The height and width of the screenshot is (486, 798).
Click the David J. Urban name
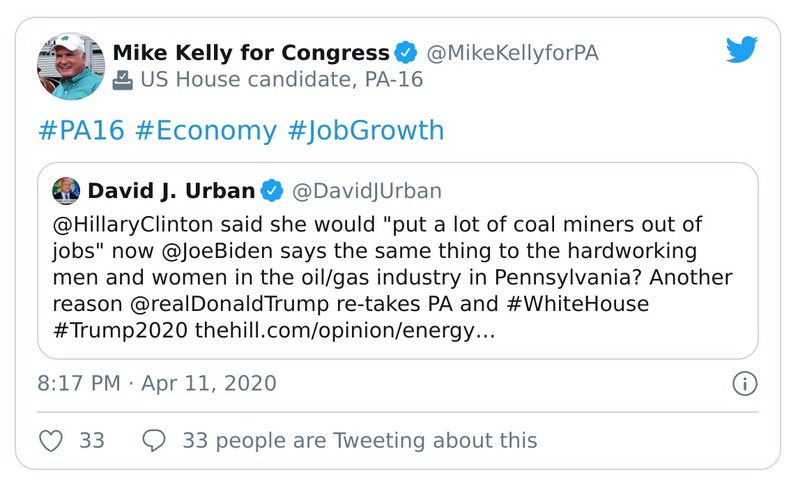tap(171, 190)
